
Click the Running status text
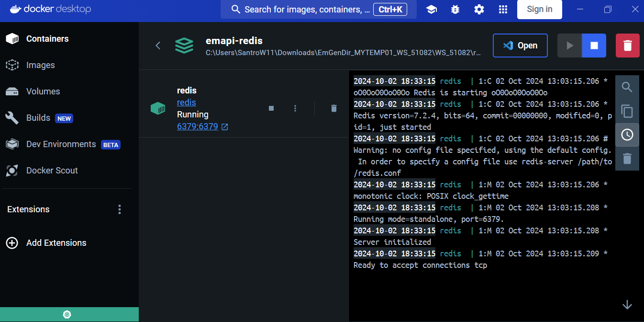193,115
